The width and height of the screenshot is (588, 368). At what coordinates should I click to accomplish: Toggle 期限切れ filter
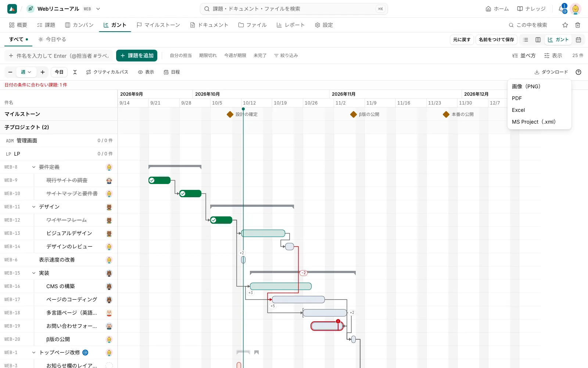point(208,56)
